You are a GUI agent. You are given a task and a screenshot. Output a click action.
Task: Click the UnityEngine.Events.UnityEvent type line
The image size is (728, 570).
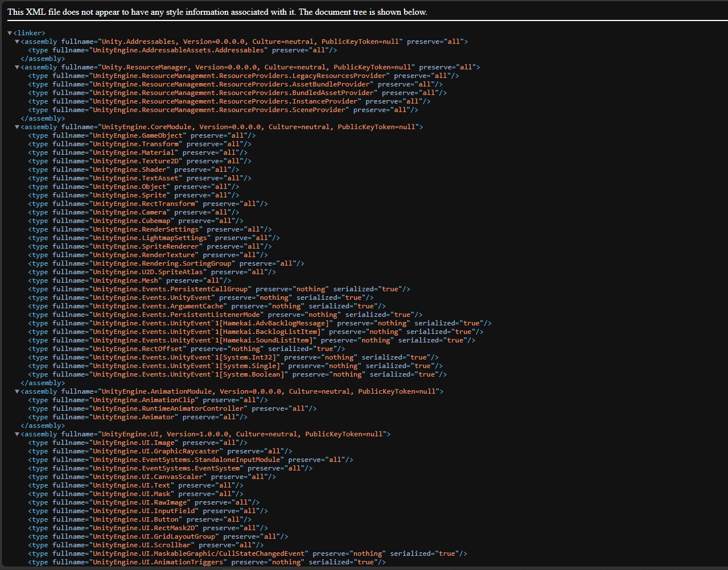(x=201, y=298)
